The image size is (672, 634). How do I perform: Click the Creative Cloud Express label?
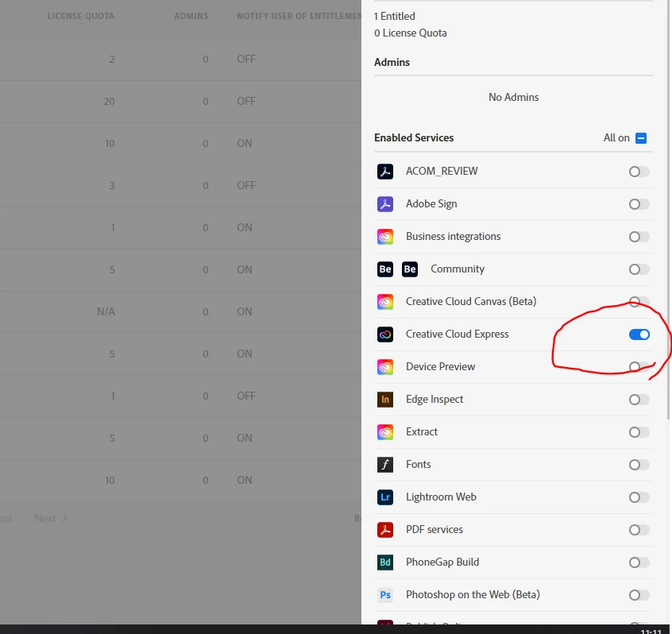click(457, 334)
